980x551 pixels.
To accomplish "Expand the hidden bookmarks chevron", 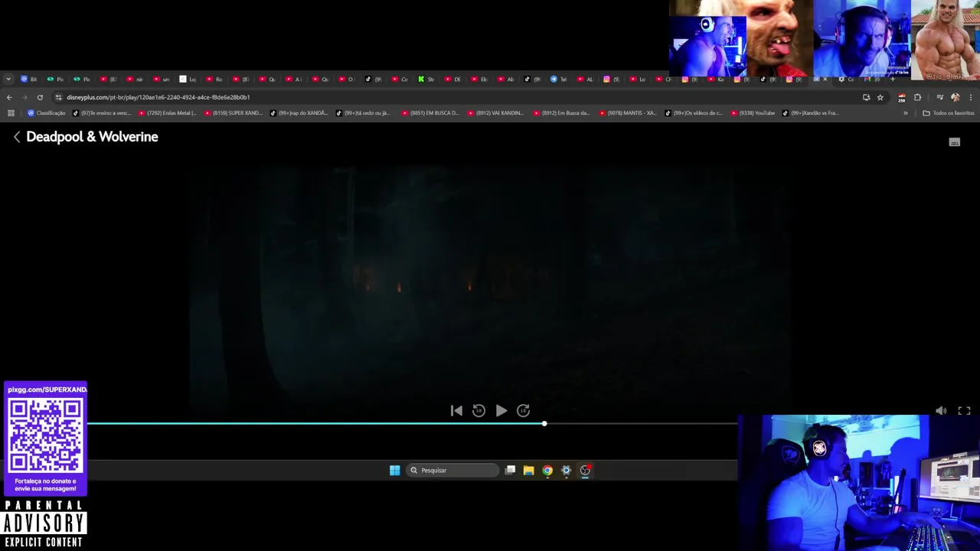I will tap(906, 113).
